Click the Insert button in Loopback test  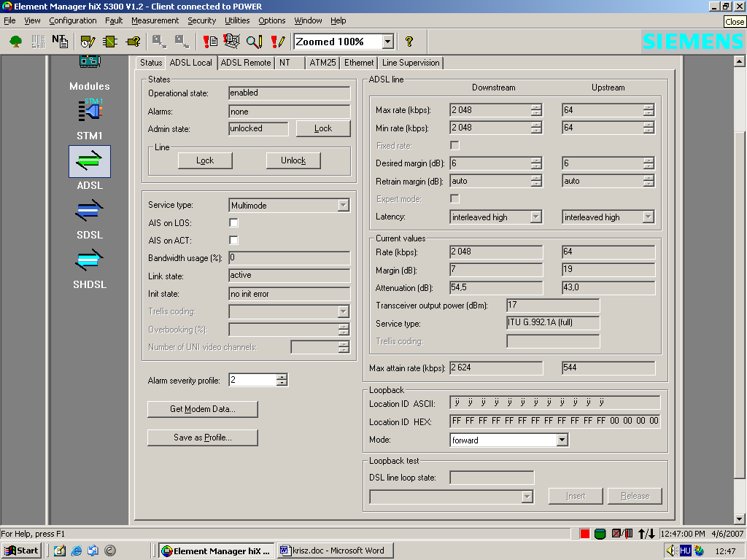pos(576,496)
